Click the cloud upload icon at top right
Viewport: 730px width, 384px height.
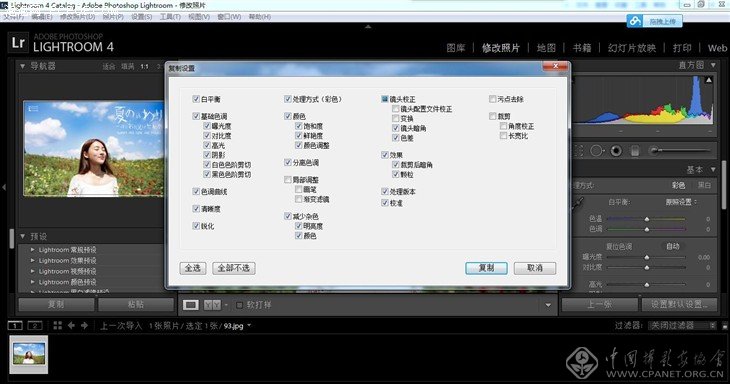click(635, 21)
